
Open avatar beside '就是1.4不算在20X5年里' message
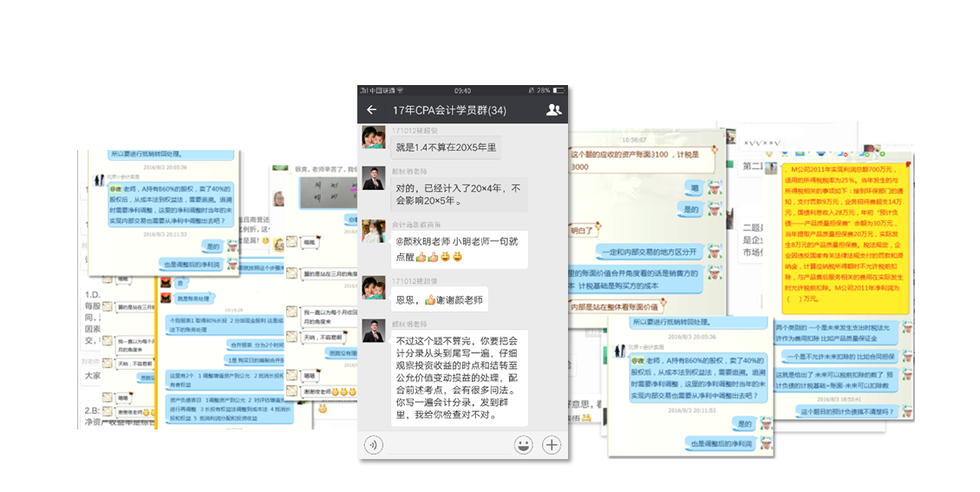[x=374, y=140]
